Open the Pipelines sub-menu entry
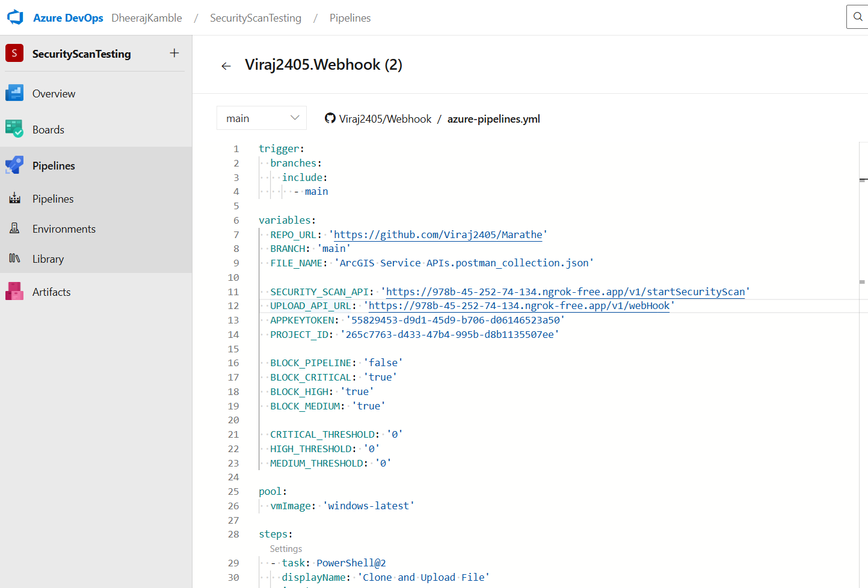Viewport: 868px width, 588px height. click(53, 198)
